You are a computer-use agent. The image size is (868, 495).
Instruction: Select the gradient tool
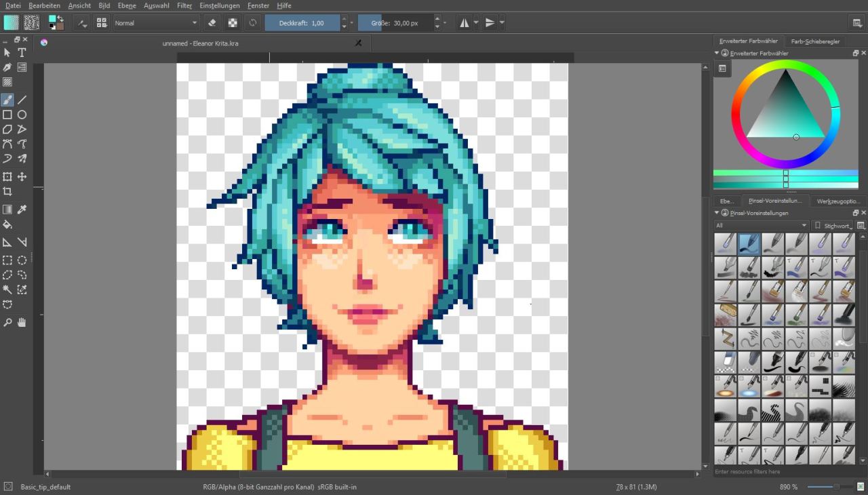(7, 210)
